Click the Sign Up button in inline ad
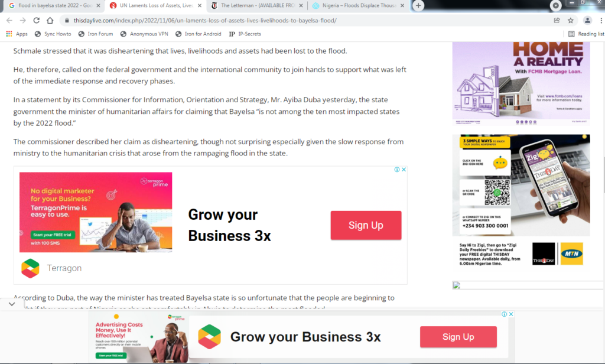The height and width of the screenshot is (364, 605). click(366, 225)
